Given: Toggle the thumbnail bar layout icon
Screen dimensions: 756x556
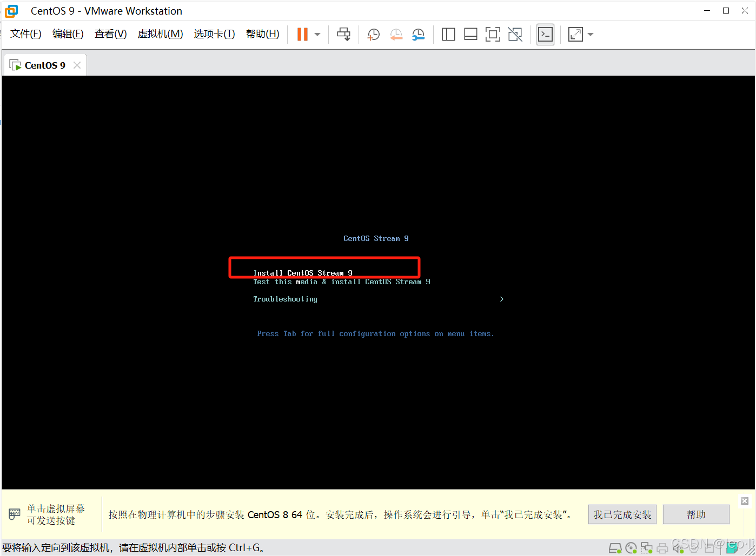Looking at the screenshot, I should (x=470, y=35).
